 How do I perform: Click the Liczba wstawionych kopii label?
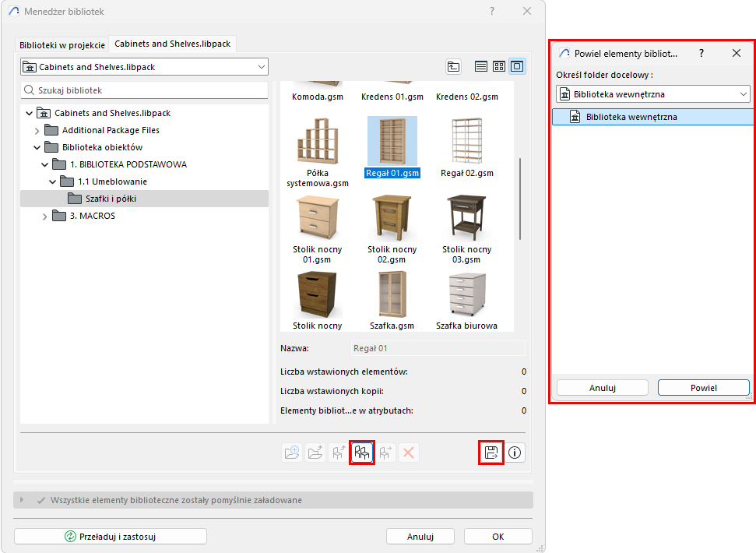click(x=332, y=391)
